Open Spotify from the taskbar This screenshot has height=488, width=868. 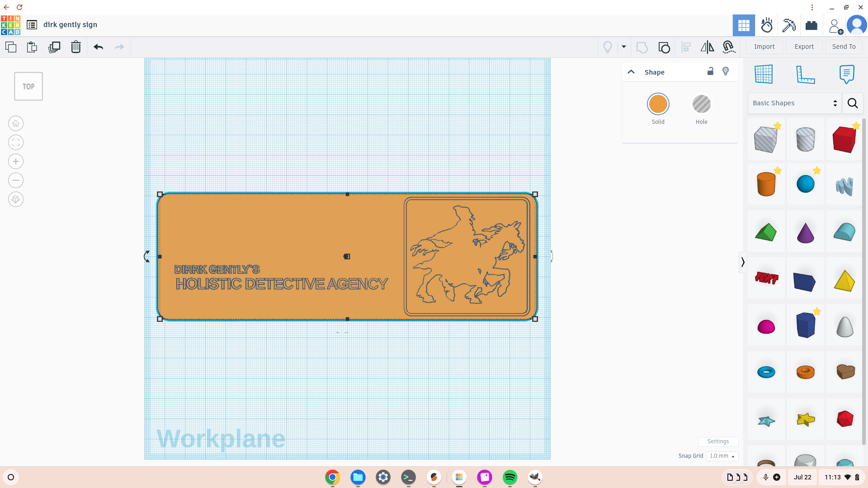[509, 477]
